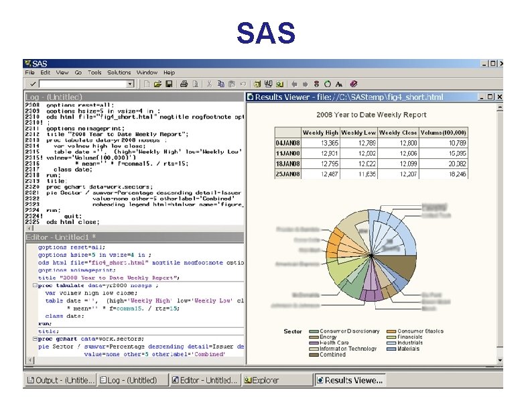
Task: Collapse the proc gchart code block
Action: (x=35, y=339)
